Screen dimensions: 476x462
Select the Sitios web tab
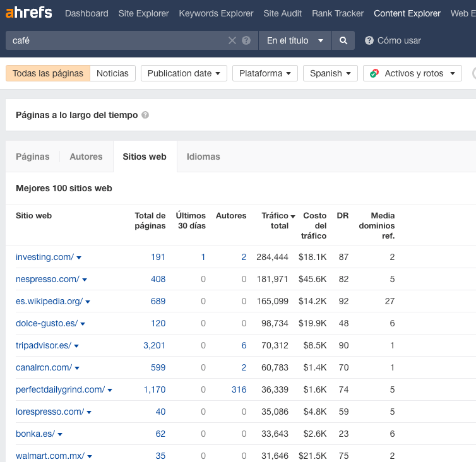[145, 157]
